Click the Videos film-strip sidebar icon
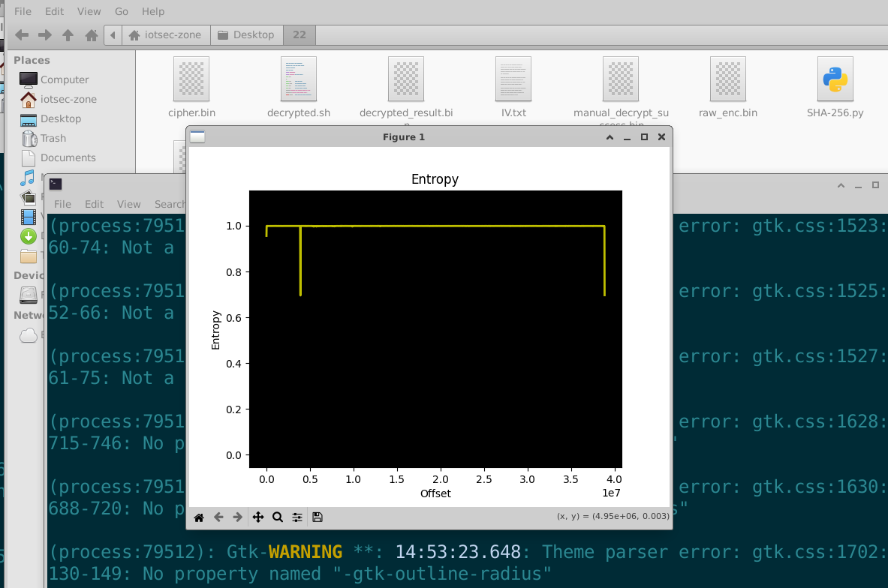Viewport: 888px width, 588px height. 28,217
